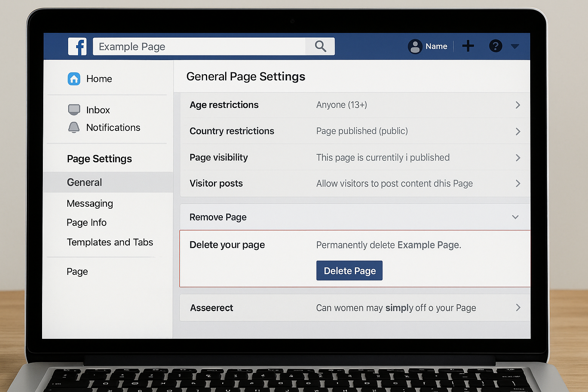588x392 pixels.
Task: Click the 'Delete your page' label
Action: tap(227, 245)
